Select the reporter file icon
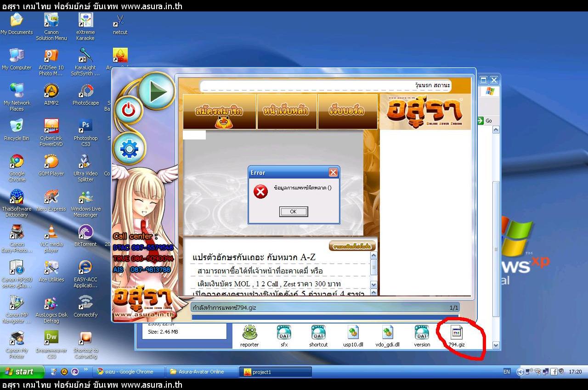The image size is (588, 390). click(249, 335)
